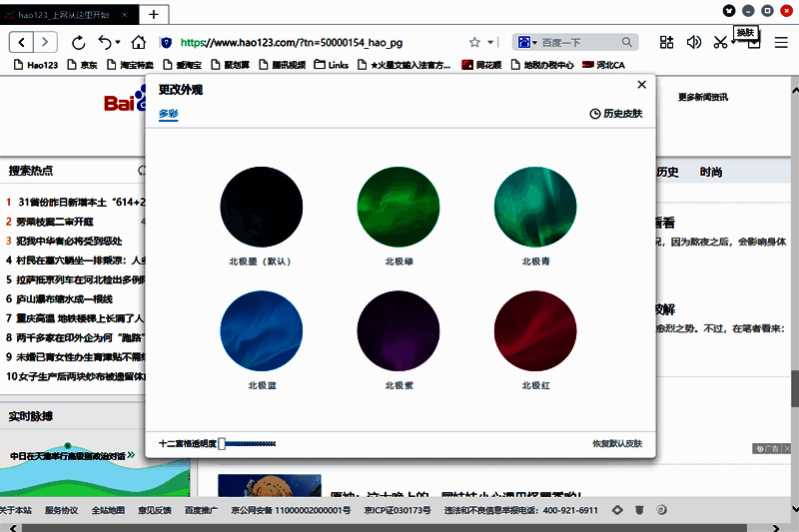Viewport: 799px width, 532px height.
Task: Open the Links bookmark folder
Action: coord(332,65)
